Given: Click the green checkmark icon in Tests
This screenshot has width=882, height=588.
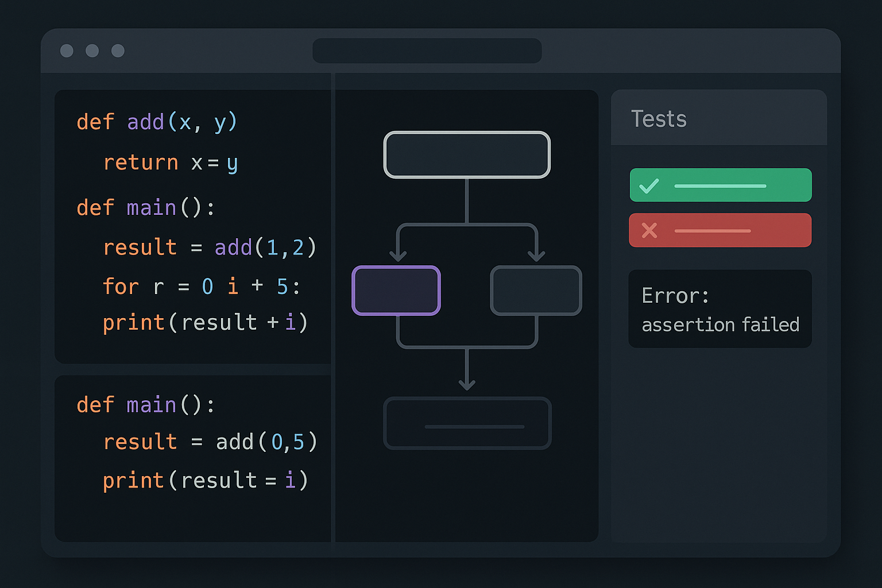Looking at the screenshot, I should (x=649, y=186).
